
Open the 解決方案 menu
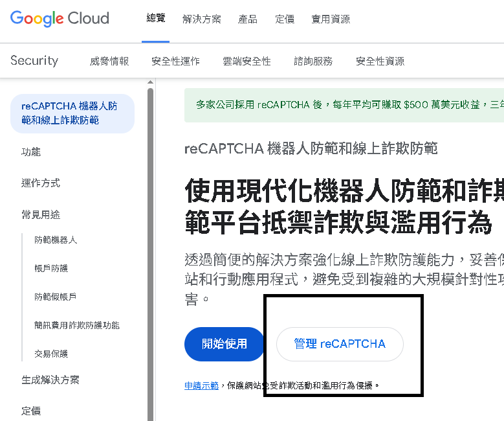[202, 19]
